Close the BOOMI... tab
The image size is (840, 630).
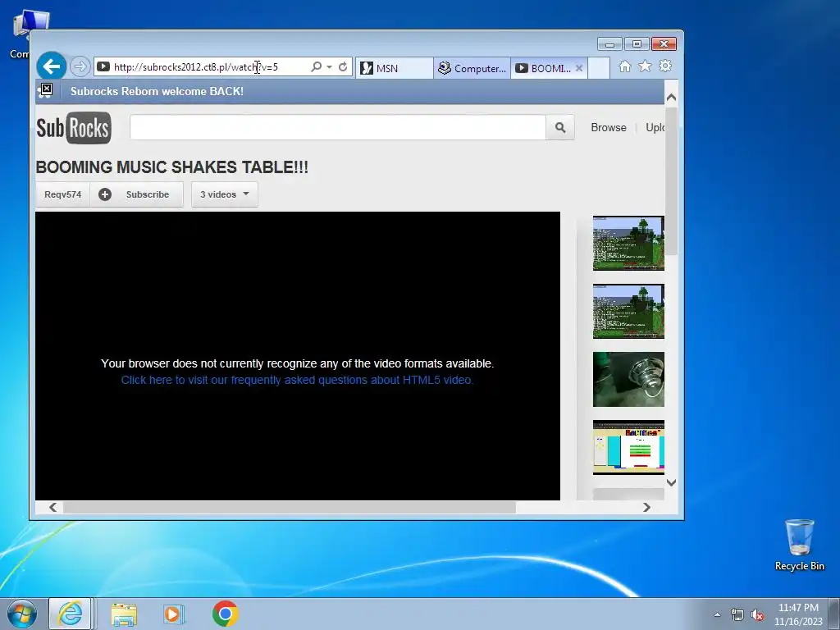pyautogui.click(x=579, y=68)
